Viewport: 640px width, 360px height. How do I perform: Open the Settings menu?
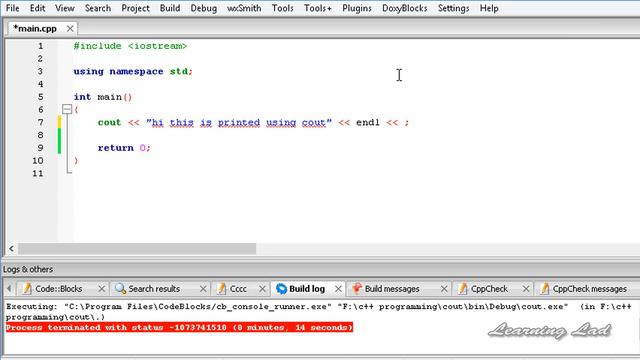coord(453,8)
